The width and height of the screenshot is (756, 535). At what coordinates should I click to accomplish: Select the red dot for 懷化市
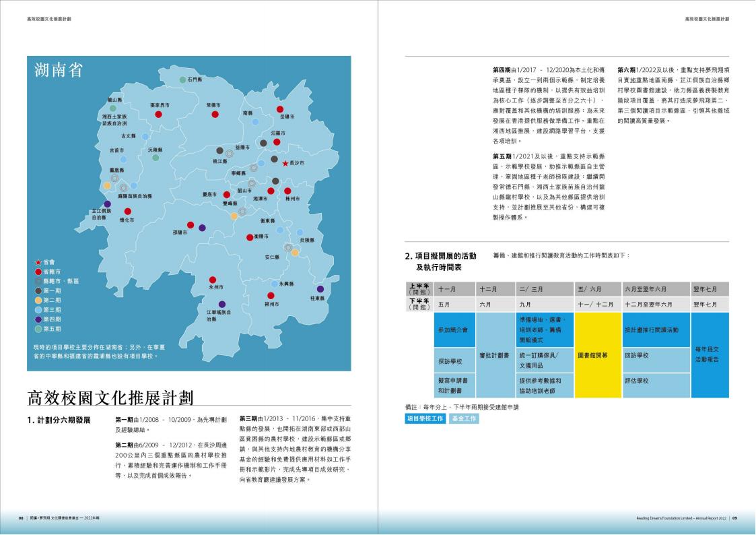pyautogui.click(x=127, y=212)
